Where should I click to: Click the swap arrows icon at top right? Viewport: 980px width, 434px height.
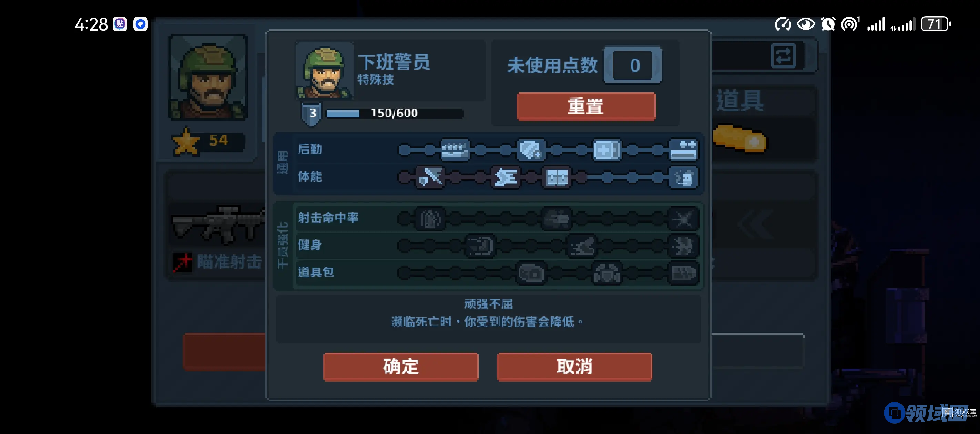pos(783,56)
